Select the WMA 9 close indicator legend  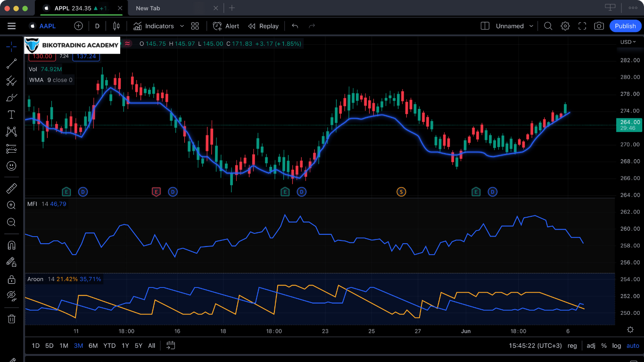coord(51,80)
